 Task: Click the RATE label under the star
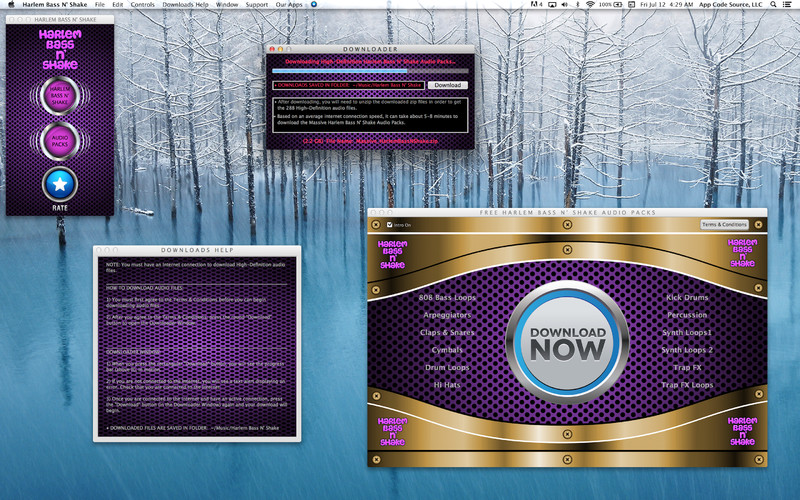click(x=60, y=208)
